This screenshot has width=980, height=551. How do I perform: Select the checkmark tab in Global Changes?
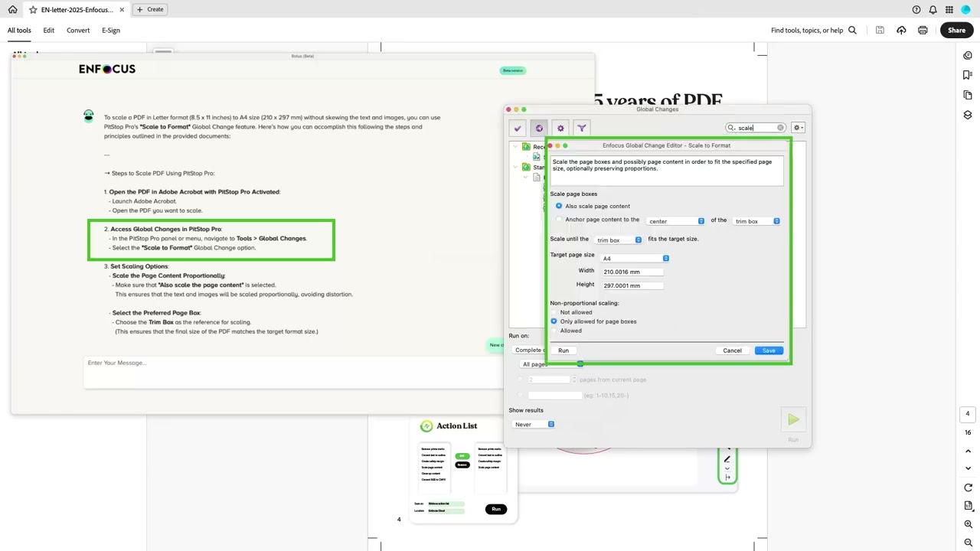click(518, 129)
